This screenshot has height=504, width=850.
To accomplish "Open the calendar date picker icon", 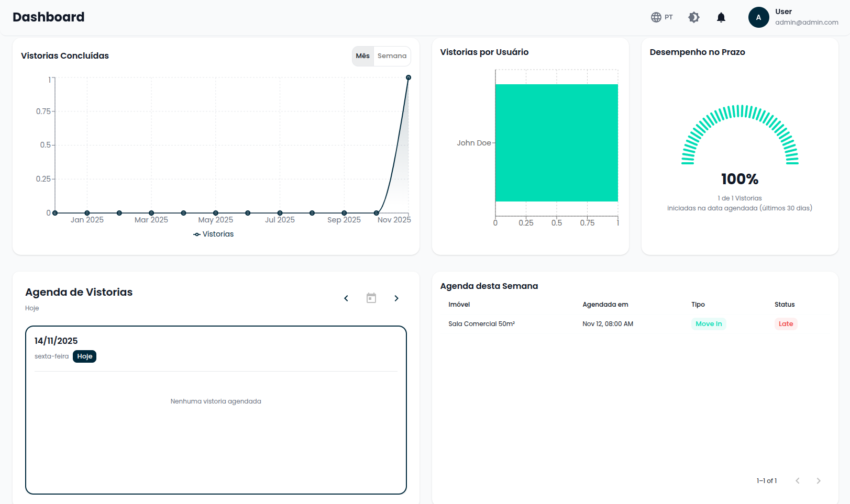I will (371, 298).
